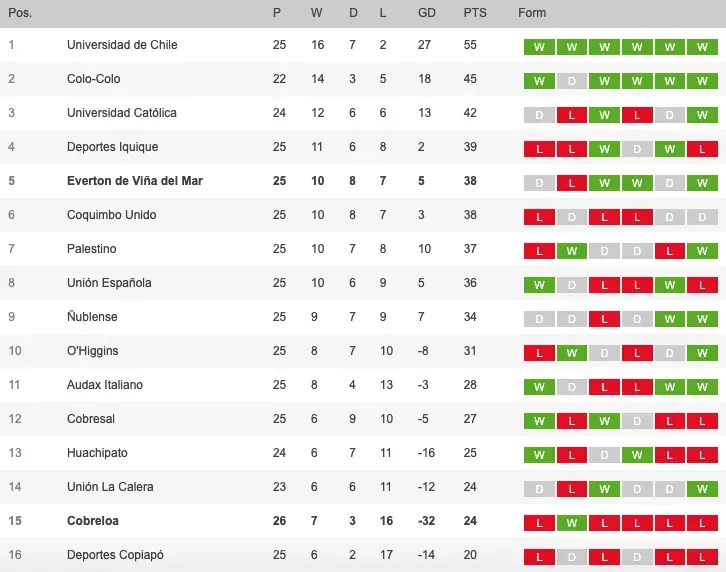Select the Cobreloa team name
This screenshot has height=572, width=726.
pyautogui.click(x=91, y=521)
